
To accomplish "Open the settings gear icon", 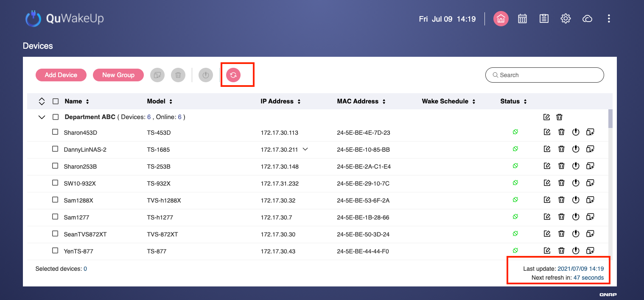I will [x=566, y=19].
